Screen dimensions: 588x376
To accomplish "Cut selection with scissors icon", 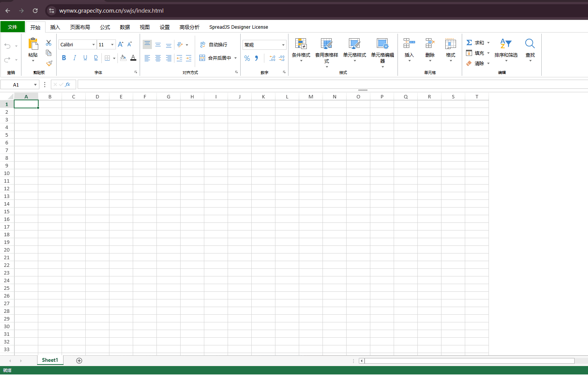I will [x=49, y=43].
